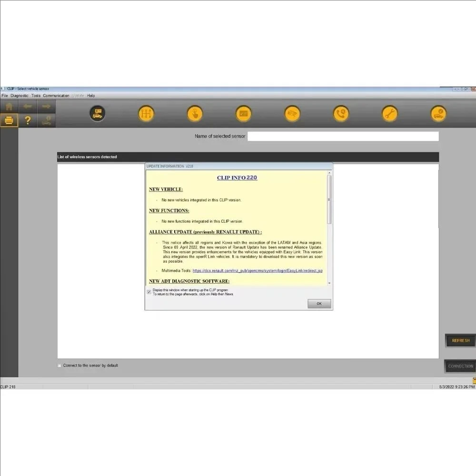476x476 pixels.
Task: Uncheck Display this window at startup
Action: click(x=149, y=292)
